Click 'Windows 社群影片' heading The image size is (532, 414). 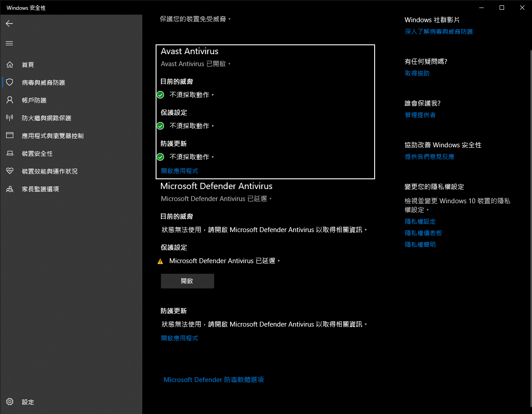coord(432,20)
